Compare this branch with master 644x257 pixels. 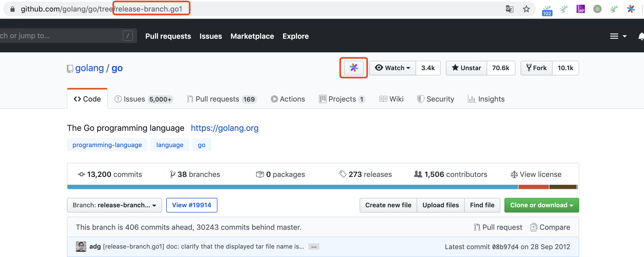[x=550, y=227]
